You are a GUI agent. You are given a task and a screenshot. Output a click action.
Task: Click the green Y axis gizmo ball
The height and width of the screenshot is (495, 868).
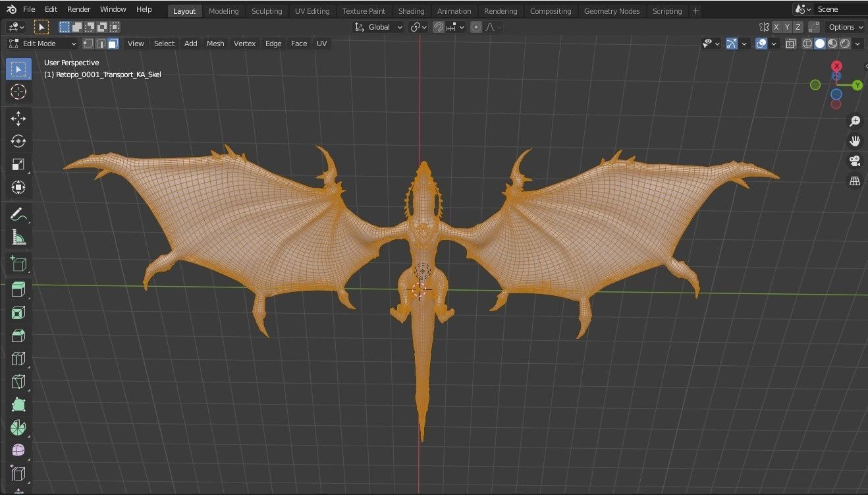click(x=857, y=85)
